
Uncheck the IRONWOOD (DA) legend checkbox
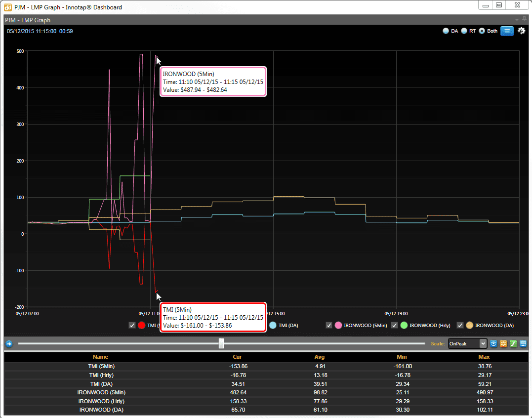click(460, 325)
